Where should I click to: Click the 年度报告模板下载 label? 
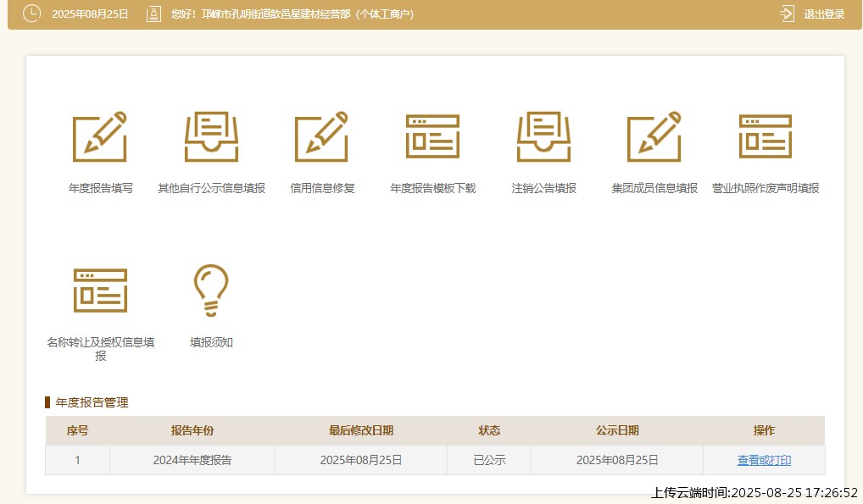pyautogui.click(x=432, y=188)
